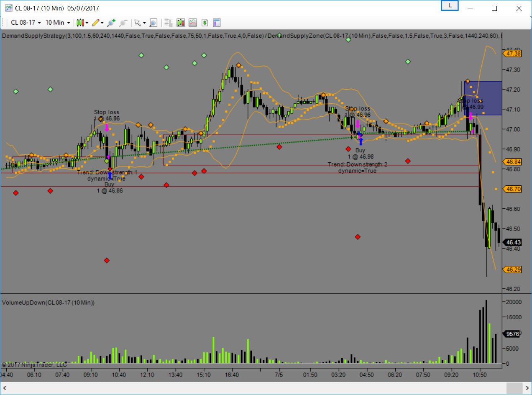Click the toolbar drag grip handle

coord(3,23)
